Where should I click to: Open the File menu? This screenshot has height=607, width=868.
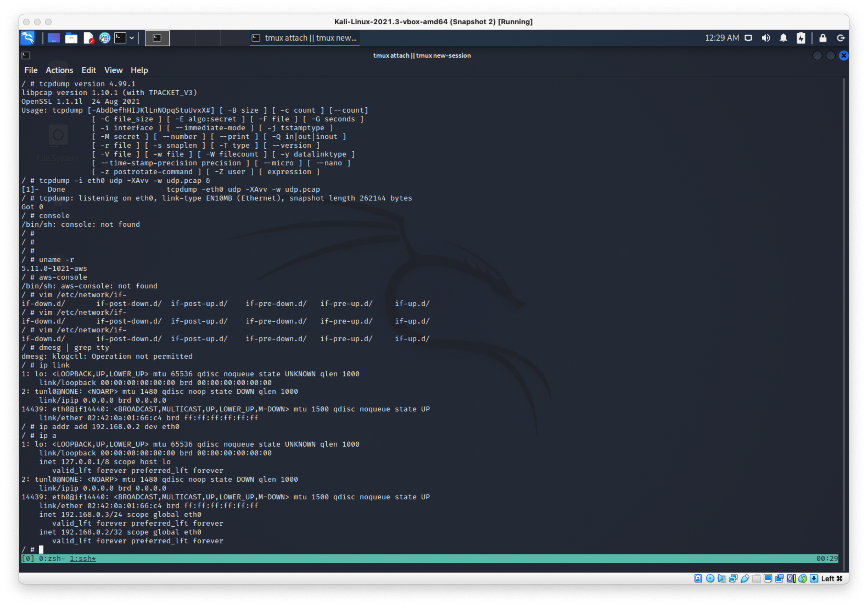pyautogui.click(x=31, y=70)
